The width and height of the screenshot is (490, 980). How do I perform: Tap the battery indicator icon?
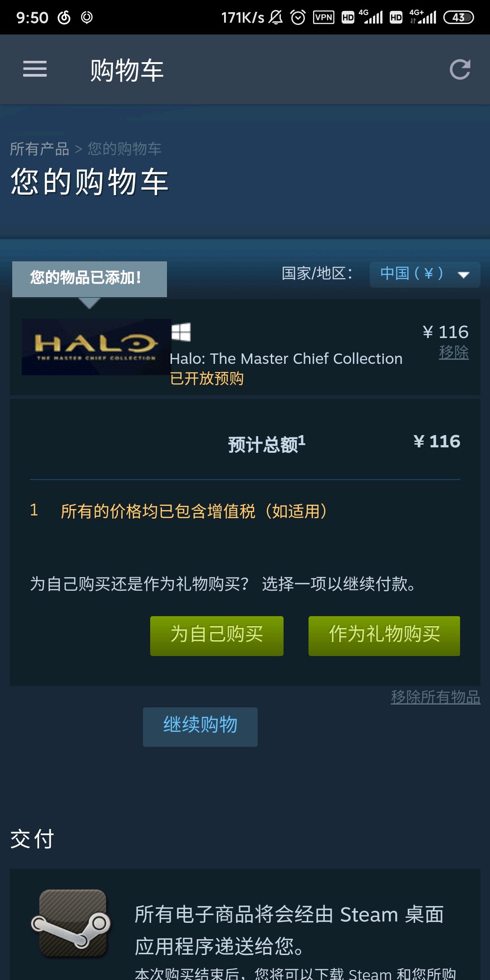[458, 17]
